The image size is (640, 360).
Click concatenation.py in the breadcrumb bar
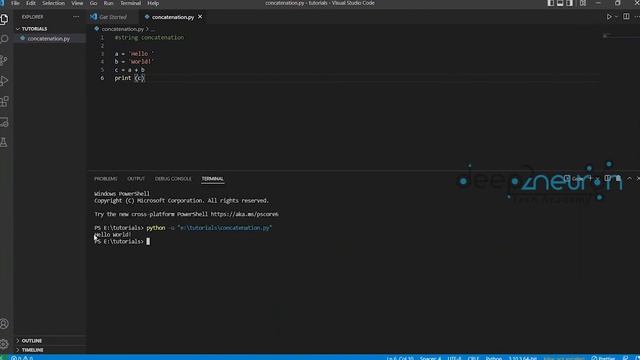click(122, 29)
